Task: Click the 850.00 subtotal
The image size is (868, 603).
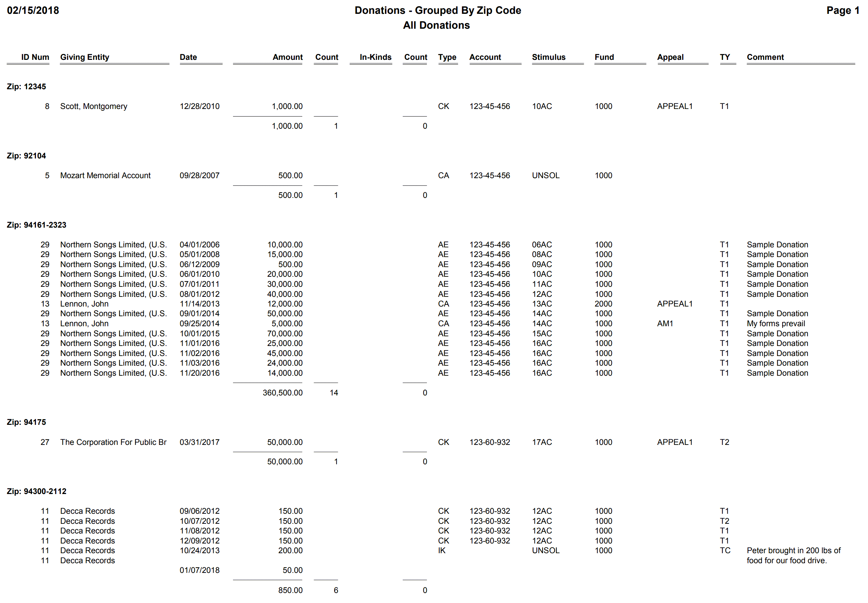Action: [x=290, y=590]
